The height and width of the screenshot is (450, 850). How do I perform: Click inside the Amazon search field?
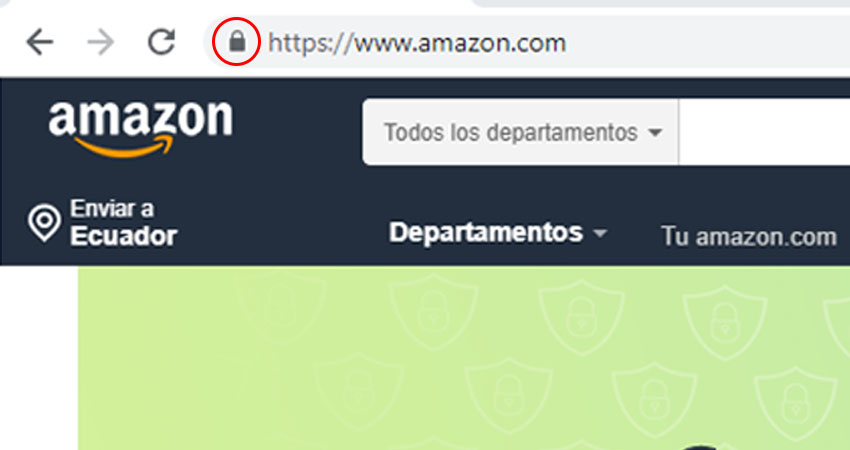click(x=764, y=132)
